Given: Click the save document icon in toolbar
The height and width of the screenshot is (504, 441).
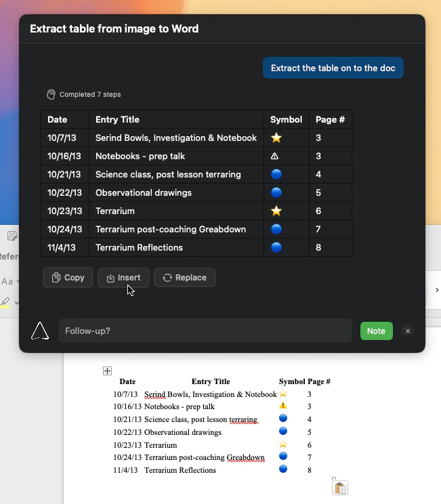Looking at the screenshot, I should 12,236.
